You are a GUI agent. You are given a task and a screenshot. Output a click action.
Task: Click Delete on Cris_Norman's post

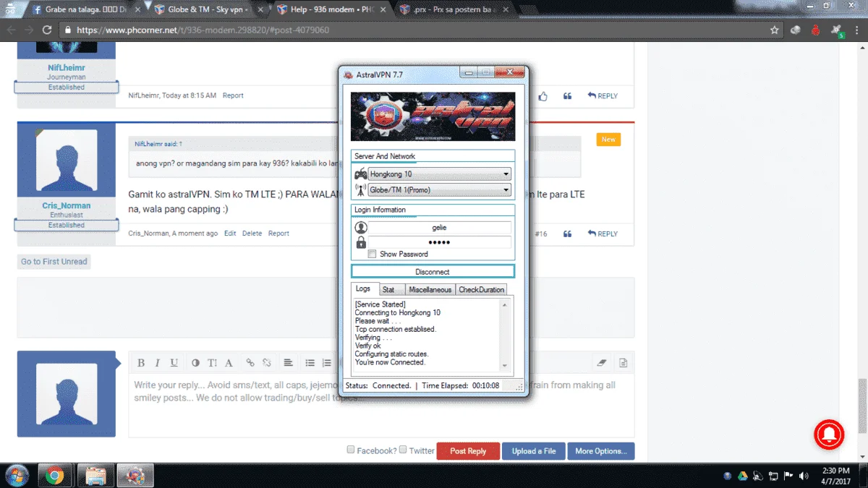click(252, 234)
